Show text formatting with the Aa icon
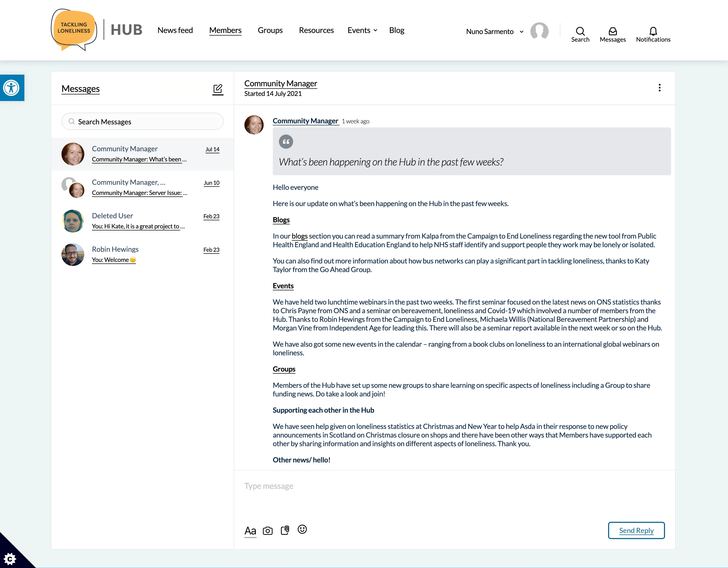 click(x=250, y=531)
